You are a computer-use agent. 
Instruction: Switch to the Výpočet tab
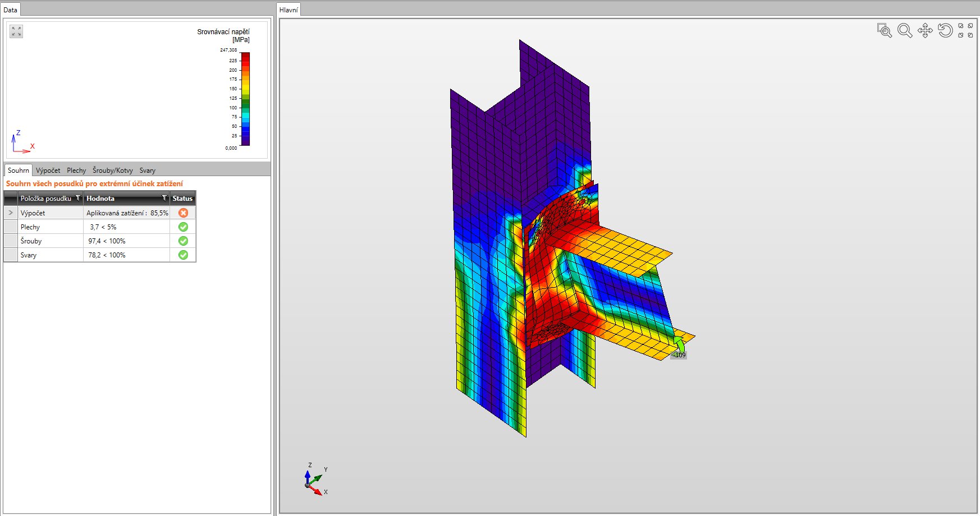(x=48, y=171)
